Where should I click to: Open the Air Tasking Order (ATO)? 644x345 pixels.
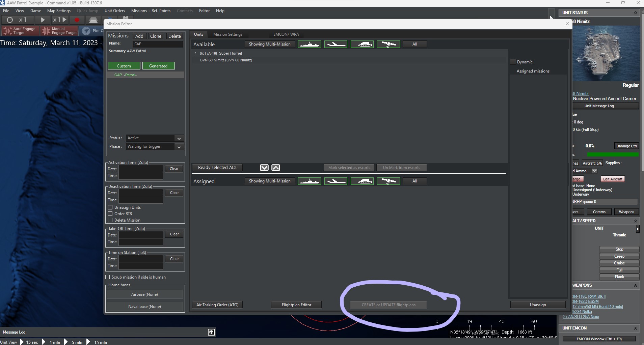point(217,305)
